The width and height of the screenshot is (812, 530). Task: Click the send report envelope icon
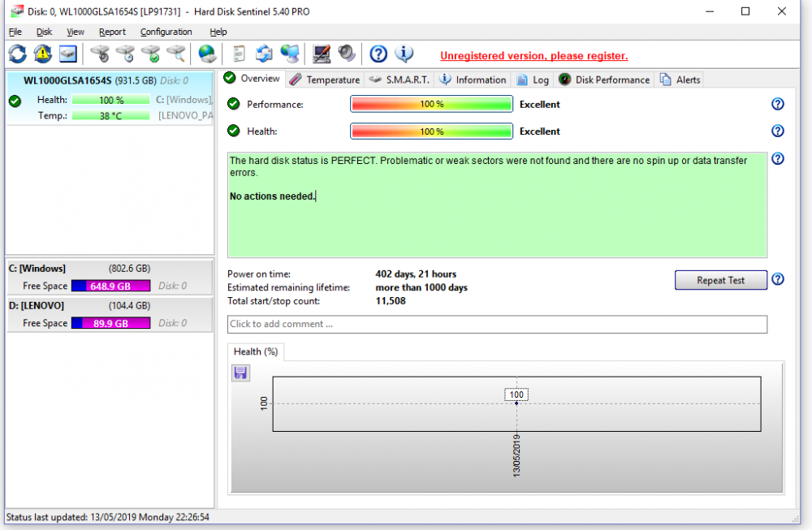[264, 54]
